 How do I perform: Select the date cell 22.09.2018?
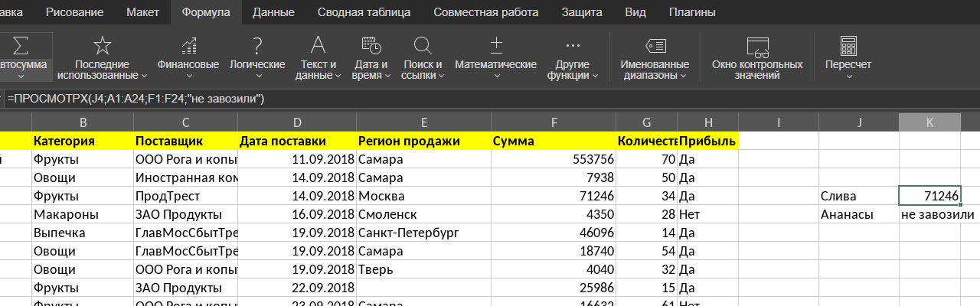point(297,288)
